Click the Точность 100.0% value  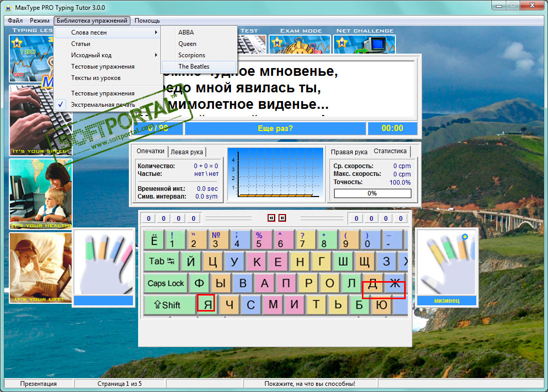pyautogui.click(x=400, y=182)
